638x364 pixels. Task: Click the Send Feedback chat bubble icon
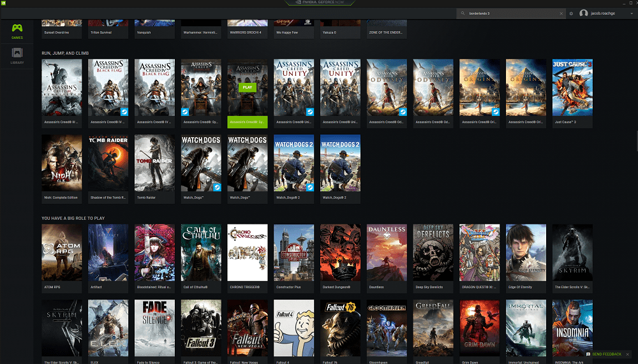(x=588, y=354)
